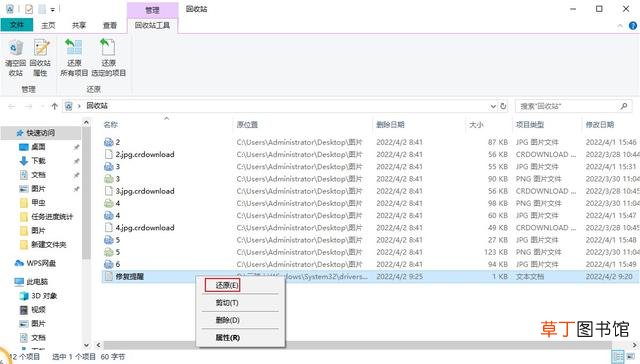Click the 回收站 breadcrumb in address bar
This screenshot has height=364, width=640.
(97, 106)
